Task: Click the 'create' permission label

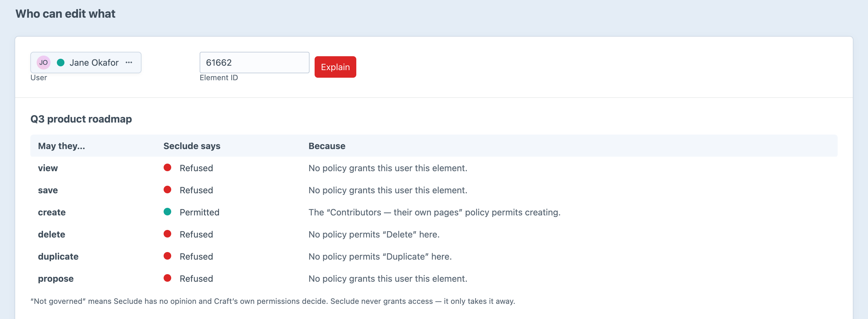Action: [52, 212]
